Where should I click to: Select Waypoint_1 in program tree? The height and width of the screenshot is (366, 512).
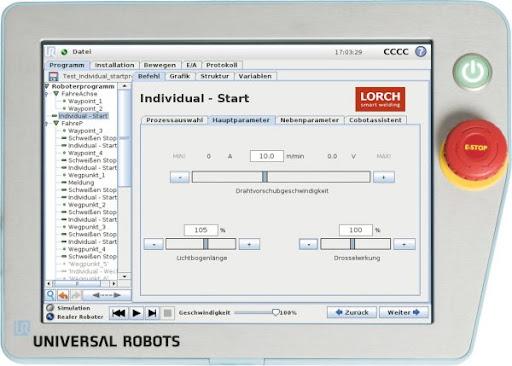click(x=85, y=101)
